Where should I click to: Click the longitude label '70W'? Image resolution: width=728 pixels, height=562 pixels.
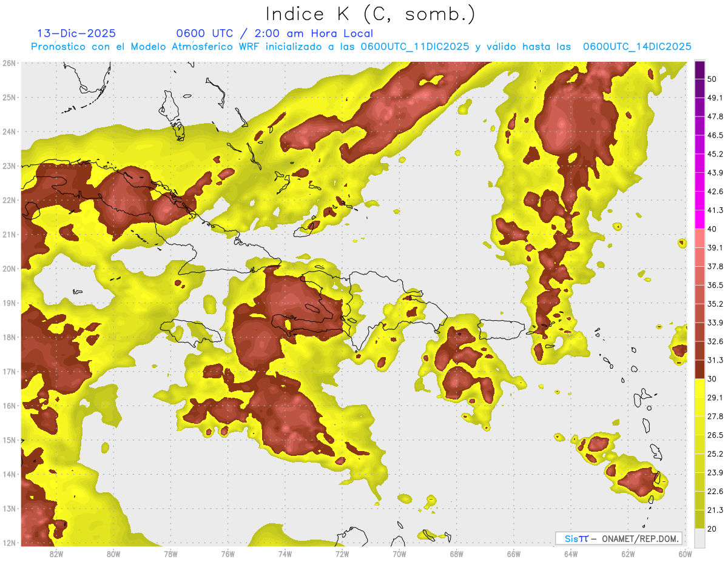point(399,554)
